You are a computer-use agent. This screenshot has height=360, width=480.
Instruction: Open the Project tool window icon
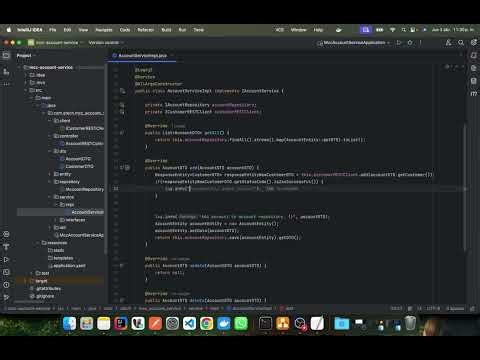[6, 55]
